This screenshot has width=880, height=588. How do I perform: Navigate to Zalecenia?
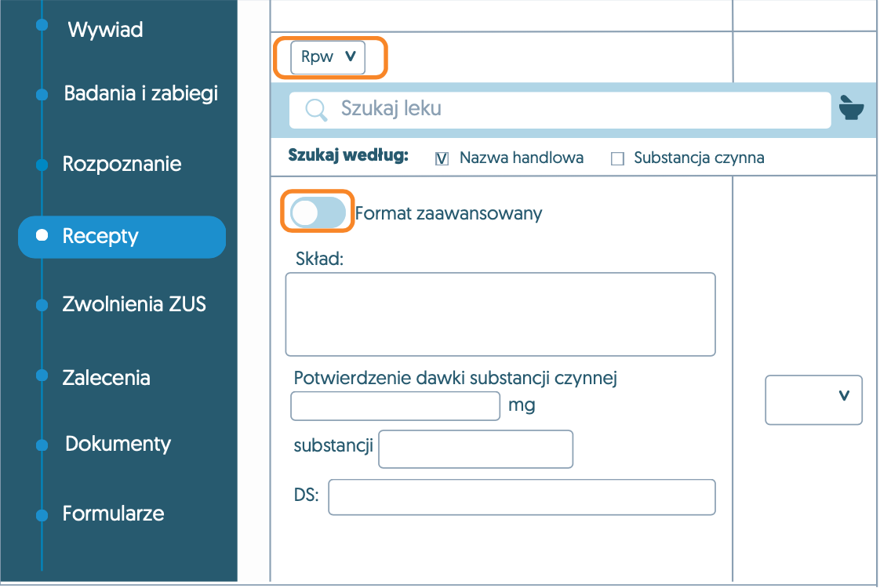pyautogui.click(x=106, y=378)
